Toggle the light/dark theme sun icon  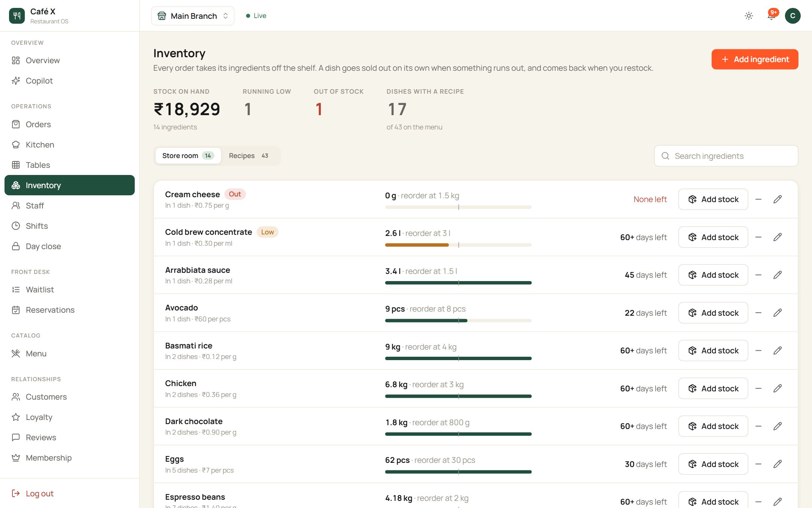(748, 16)
